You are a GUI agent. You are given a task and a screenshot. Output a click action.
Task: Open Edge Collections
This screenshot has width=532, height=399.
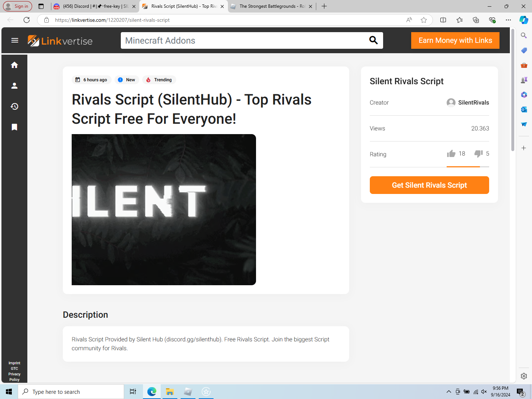pyautogui.click(x=476, y=20)
